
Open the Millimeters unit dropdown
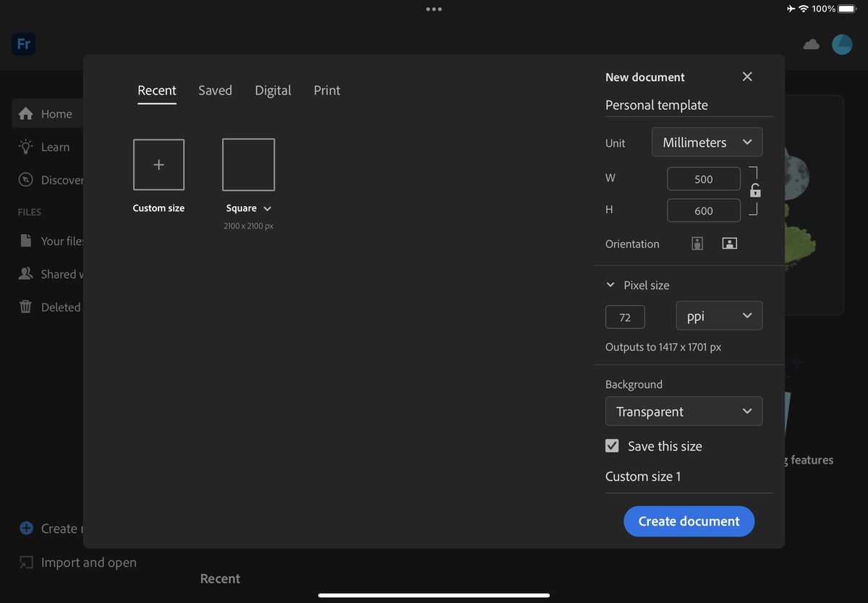(x=707, y=142)
